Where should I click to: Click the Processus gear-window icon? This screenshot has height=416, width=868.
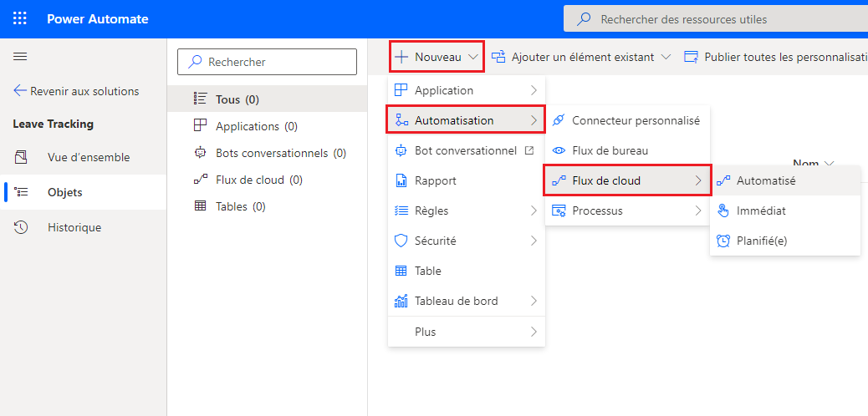(559, 211)
